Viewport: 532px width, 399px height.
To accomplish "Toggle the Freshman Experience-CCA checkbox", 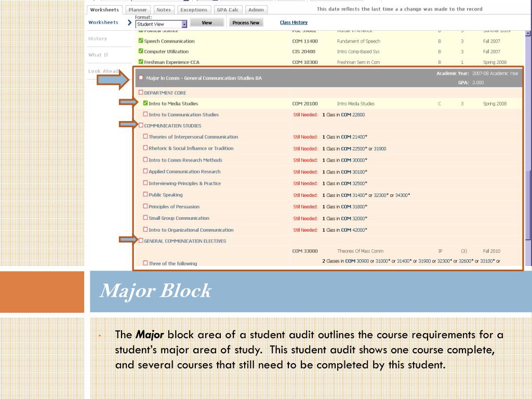I will point(141,62).
